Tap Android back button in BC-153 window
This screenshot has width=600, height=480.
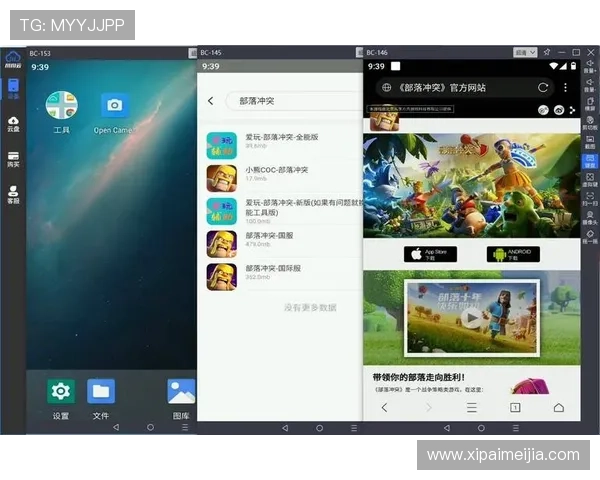point(116,427)
